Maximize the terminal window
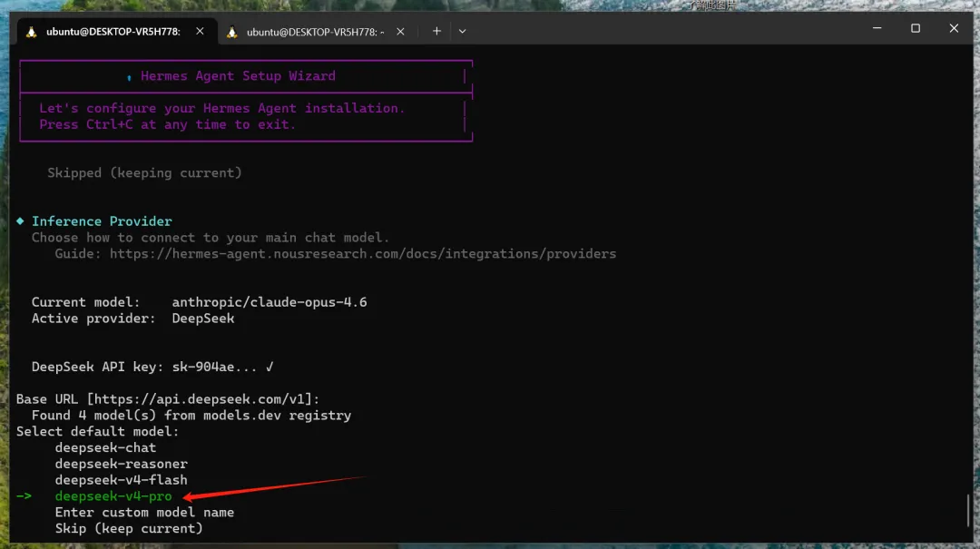980x549 pixels. tap(915, 28)
